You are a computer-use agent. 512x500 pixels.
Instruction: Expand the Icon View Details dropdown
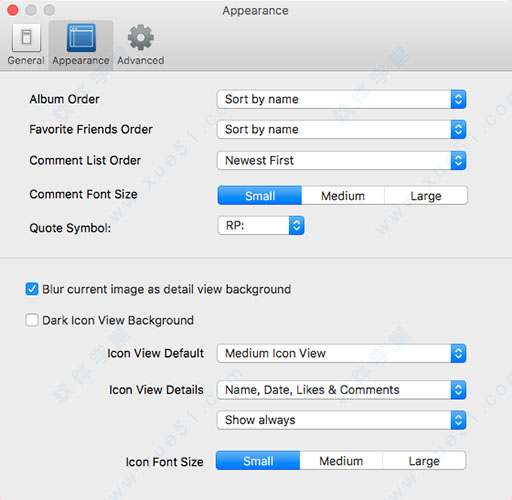pyautogui.click(x=341, y=390)
